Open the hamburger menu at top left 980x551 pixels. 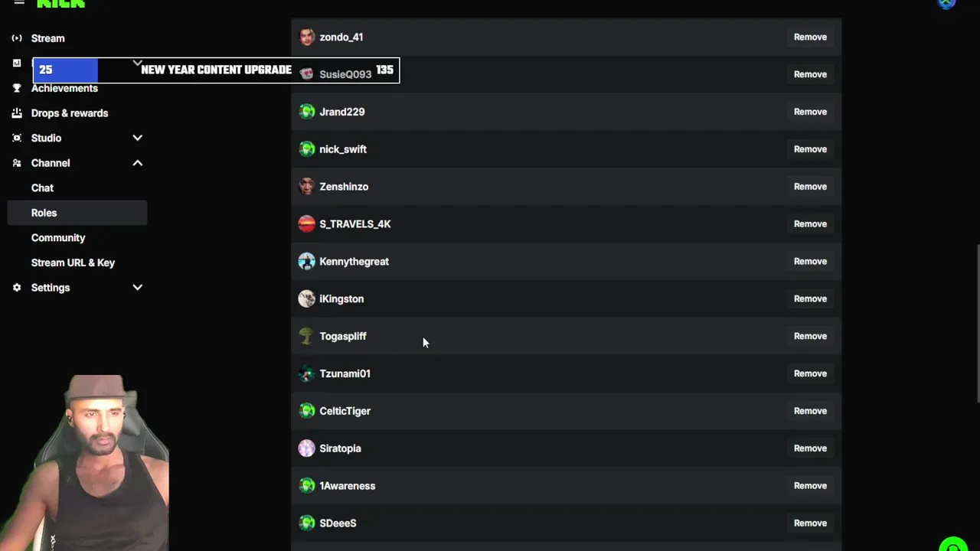point(19,3)
